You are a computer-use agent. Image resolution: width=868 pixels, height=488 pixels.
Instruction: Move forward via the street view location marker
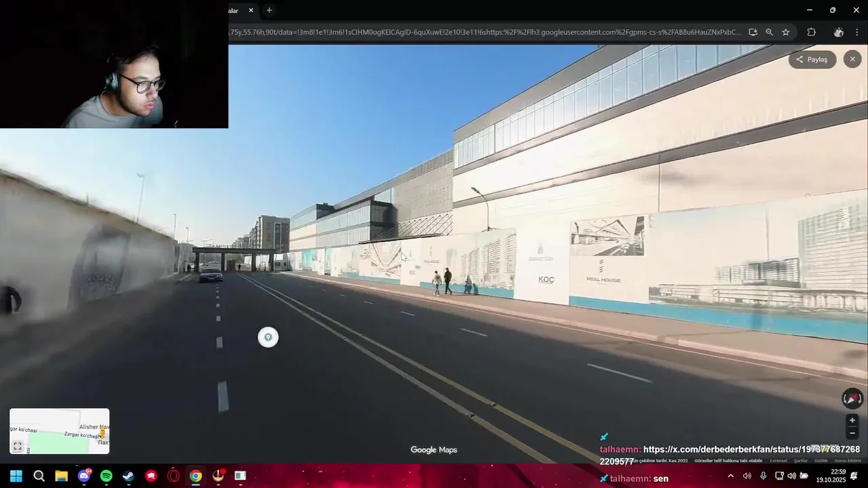[268, 338]
